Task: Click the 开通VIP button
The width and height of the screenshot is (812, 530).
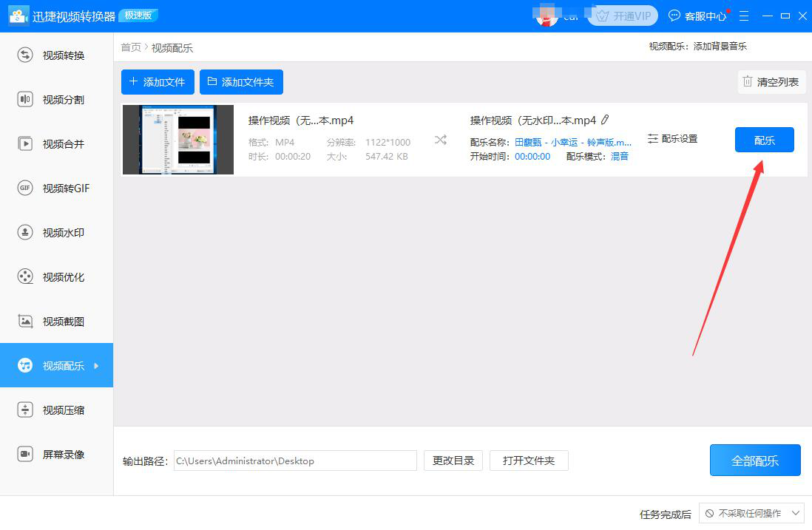Action: [623, 16]
